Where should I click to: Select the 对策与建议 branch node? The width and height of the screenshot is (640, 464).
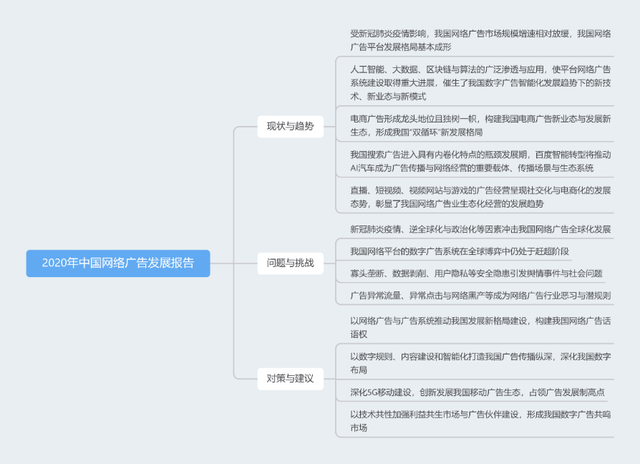pyautogui.click(x=290, y=379)
